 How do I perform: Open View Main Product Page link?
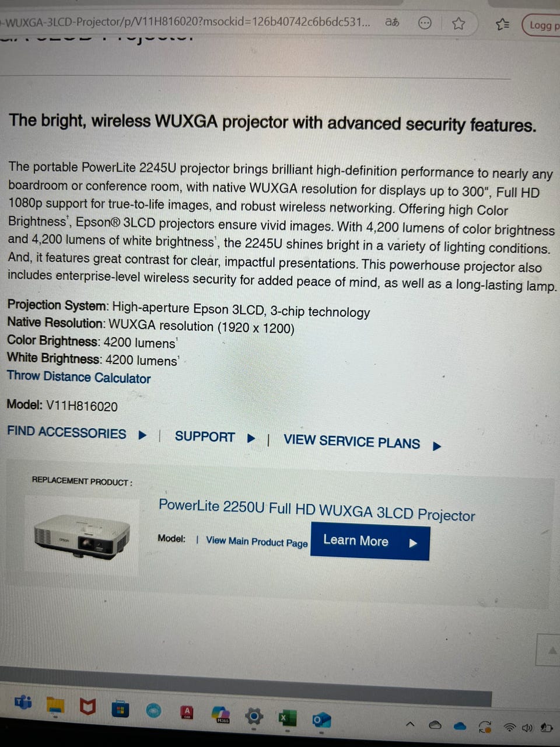[257, 542]
